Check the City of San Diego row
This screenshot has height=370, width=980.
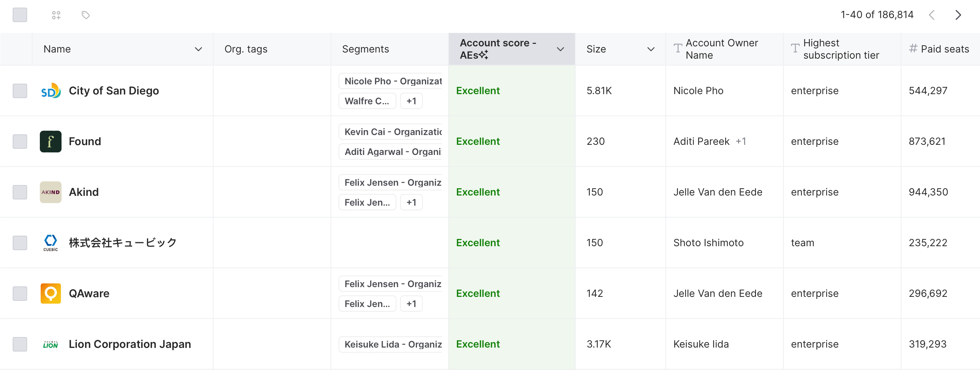(x=20, y=91)
